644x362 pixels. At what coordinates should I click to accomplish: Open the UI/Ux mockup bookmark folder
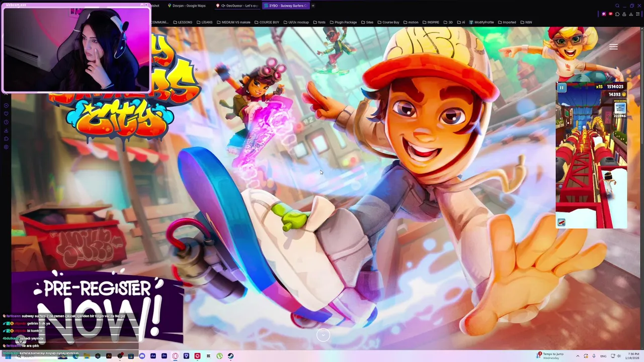[x=296, y=22]
